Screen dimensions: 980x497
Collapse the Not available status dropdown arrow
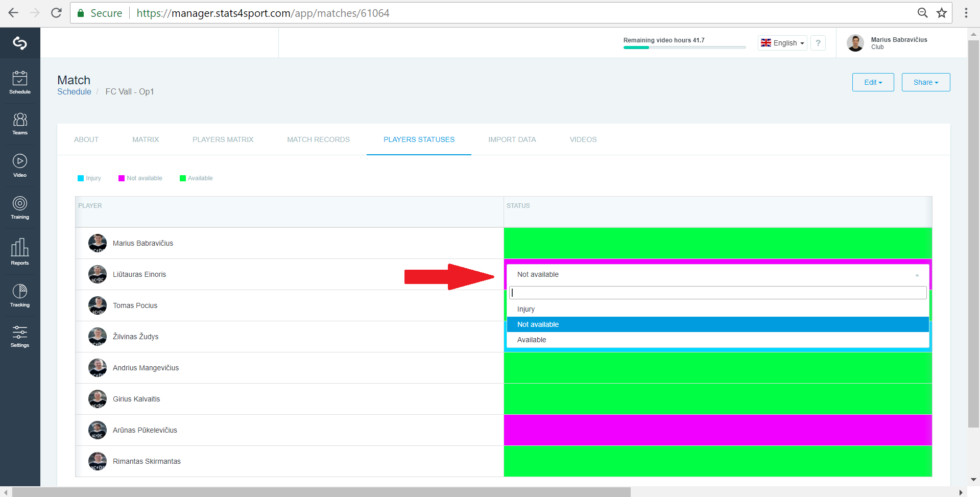coord(917,275)
